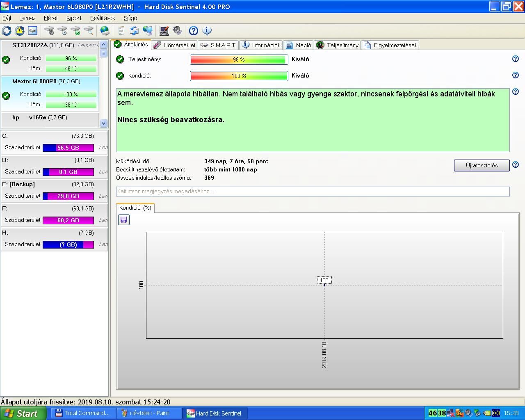Click help icon beside green status text box
The width and height of the screenshot is (525, 420).
[516, 91]
